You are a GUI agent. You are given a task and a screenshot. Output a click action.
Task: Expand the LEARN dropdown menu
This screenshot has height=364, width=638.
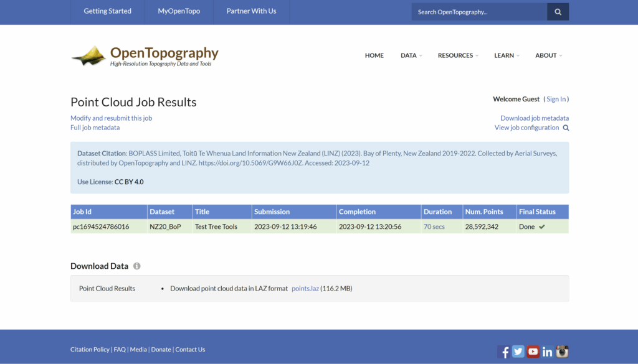pos(507,55)
